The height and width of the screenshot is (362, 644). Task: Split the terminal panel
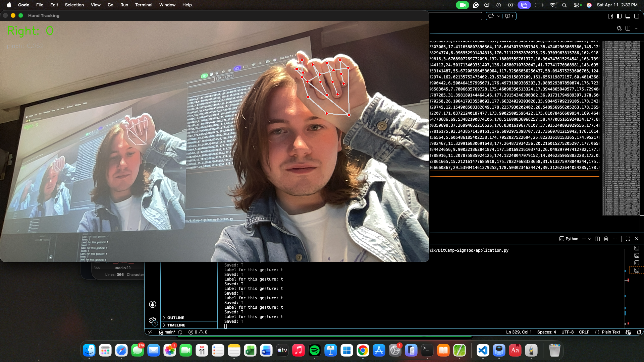[x=597, y=239]
